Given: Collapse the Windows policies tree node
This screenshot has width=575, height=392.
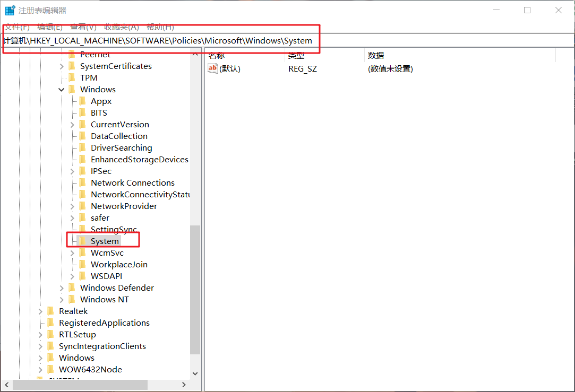Looking at the screenshot, I should click(x=62, y=90).
